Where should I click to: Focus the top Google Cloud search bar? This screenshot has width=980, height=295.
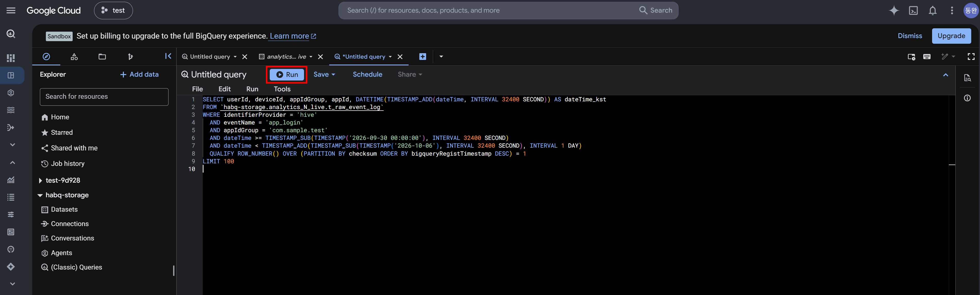508,11
